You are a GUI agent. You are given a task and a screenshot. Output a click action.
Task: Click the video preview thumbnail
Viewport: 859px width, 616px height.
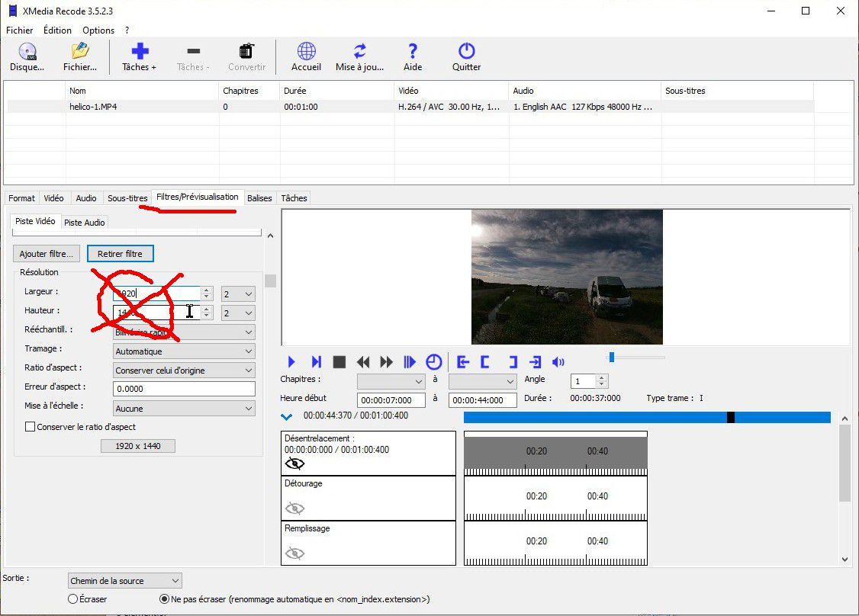click(567, 277)
